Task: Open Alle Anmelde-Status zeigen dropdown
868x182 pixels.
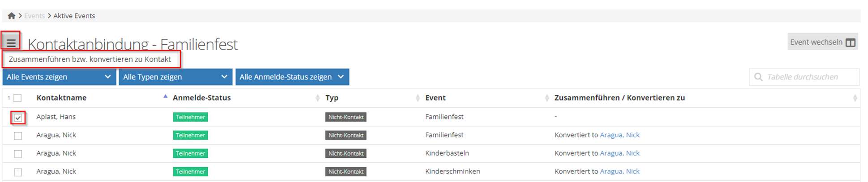Action: [292, 77]
